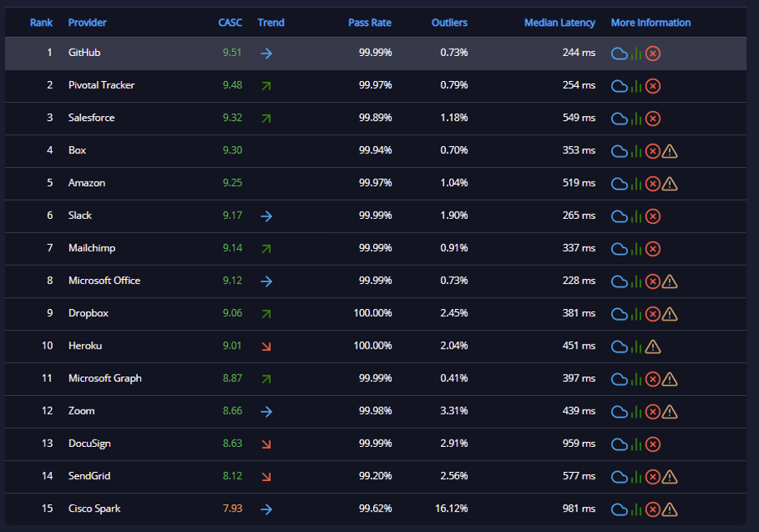The height and width of the screenshot is (532, 759).
Task: Click cloud icon in Pivotal Tracker row
Action: tap(619, 86)
